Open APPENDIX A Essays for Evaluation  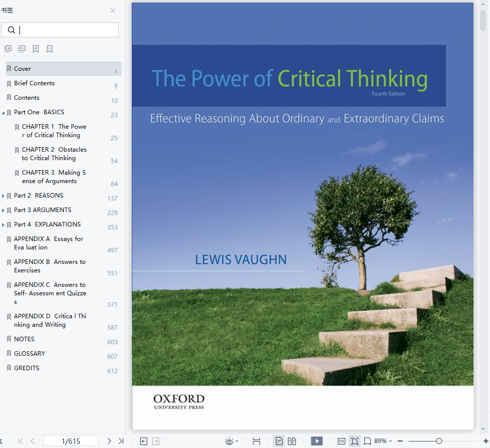(49, 243)
